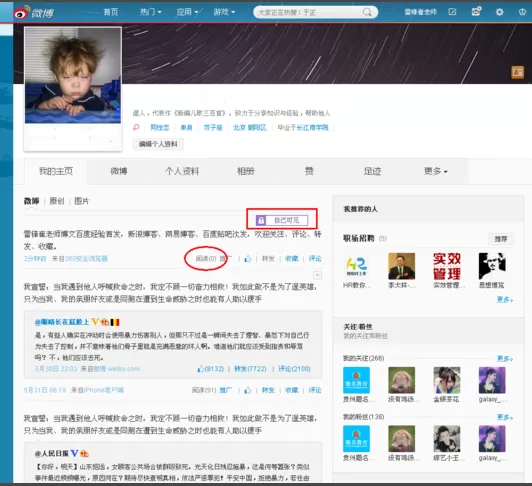Like the first post with thumbs-up icon
The width and height of the screenshot is (532, 486).
(x=248, y=259)
